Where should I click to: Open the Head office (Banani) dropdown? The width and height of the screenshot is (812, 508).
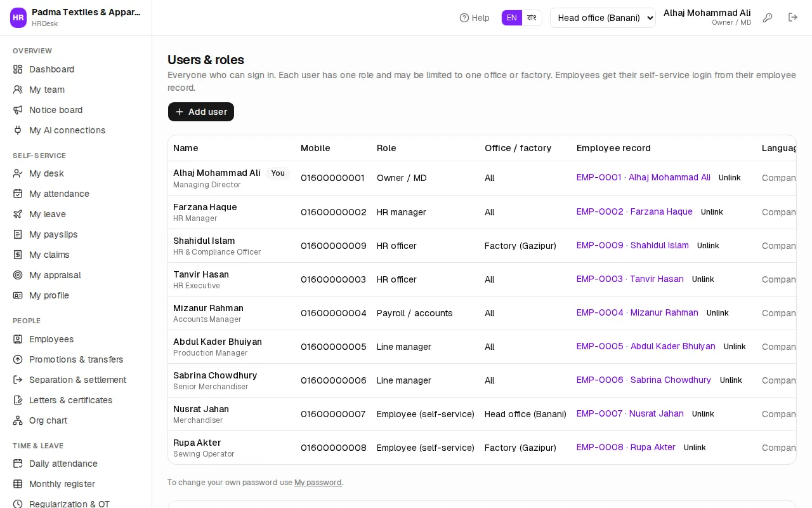[603, 18]
